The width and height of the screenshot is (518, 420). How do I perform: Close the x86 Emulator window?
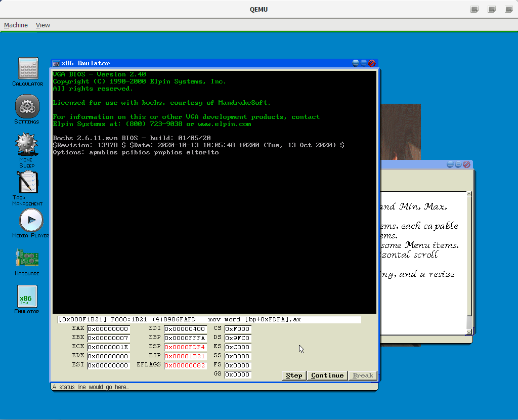click(x=372, y=63)
